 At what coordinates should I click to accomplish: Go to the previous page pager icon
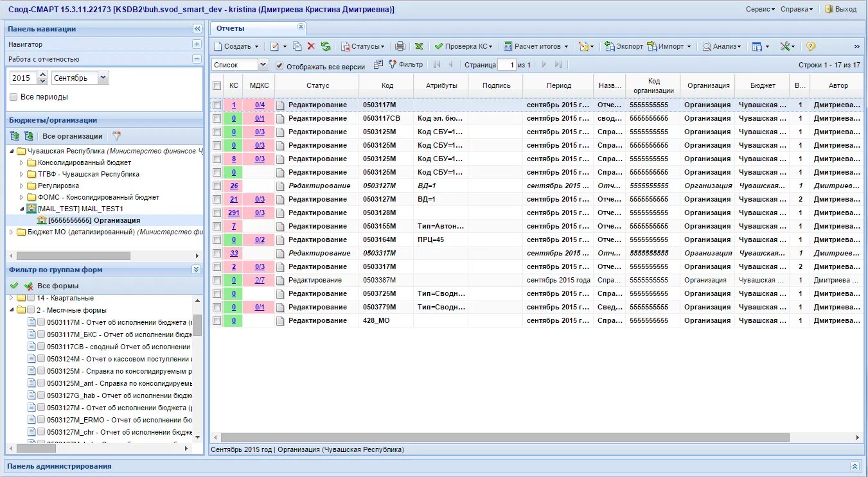pos(450,64)
